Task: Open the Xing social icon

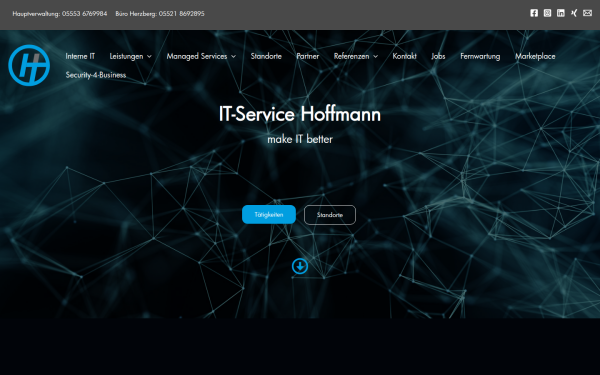Action: click(x=574, y=13)
